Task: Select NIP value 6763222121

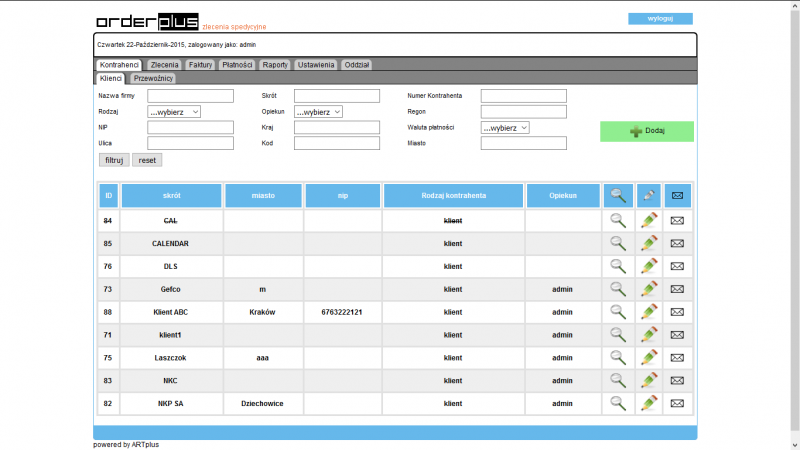Action: [342, 312]
